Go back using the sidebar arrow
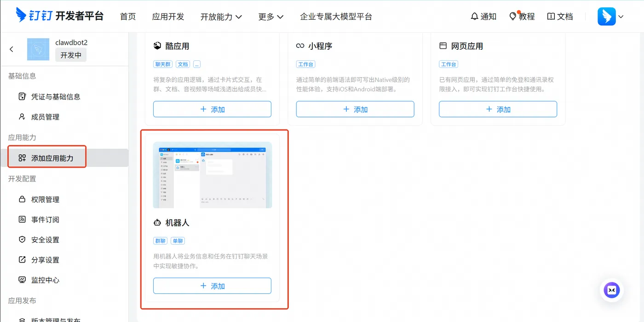 tap(11, 49)
